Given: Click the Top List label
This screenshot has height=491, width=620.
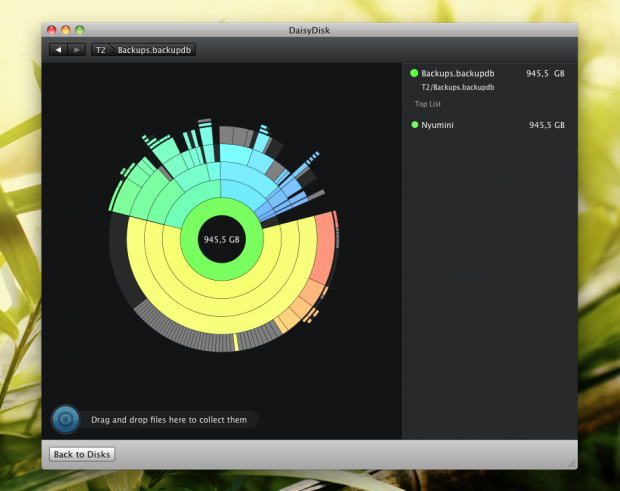Looking at the screenshot, I should pos(427,104).
